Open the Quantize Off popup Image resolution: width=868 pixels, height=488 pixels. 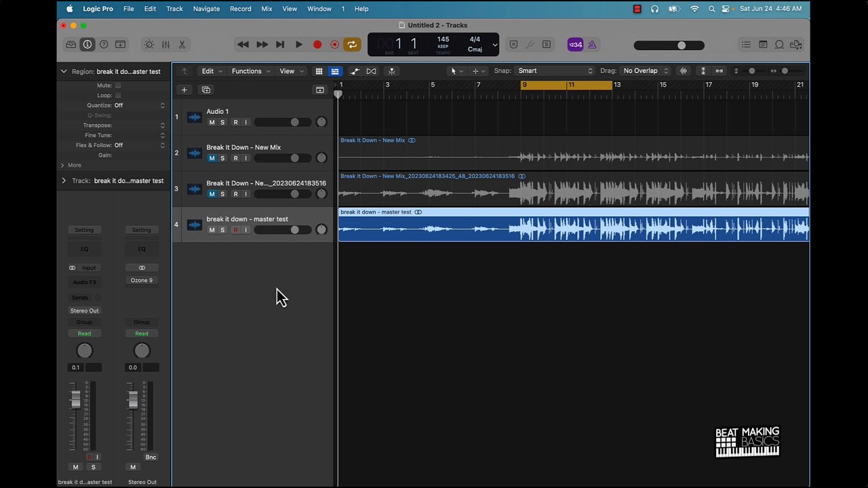pos(139,106)
